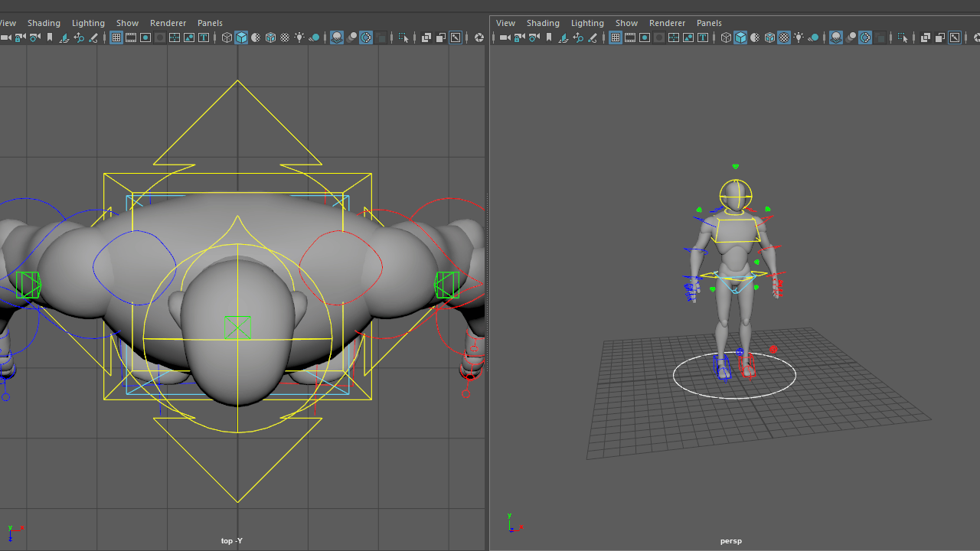Switch persp view to Wireframe shading

click(726, 37)
